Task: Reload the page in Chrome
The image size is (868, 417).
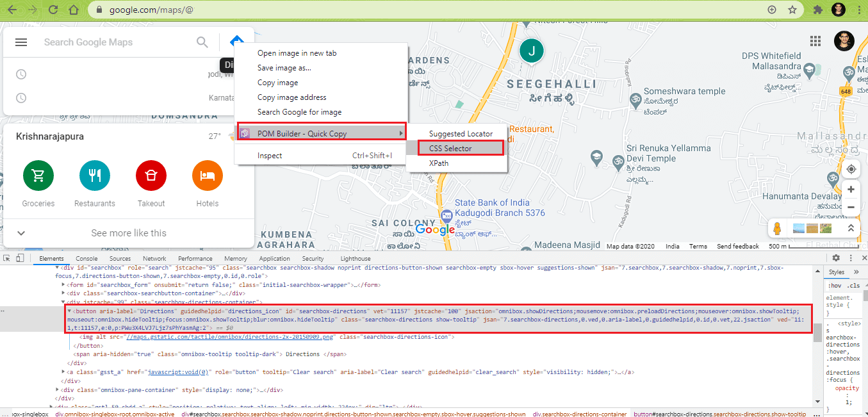Action: coord(53,10)
